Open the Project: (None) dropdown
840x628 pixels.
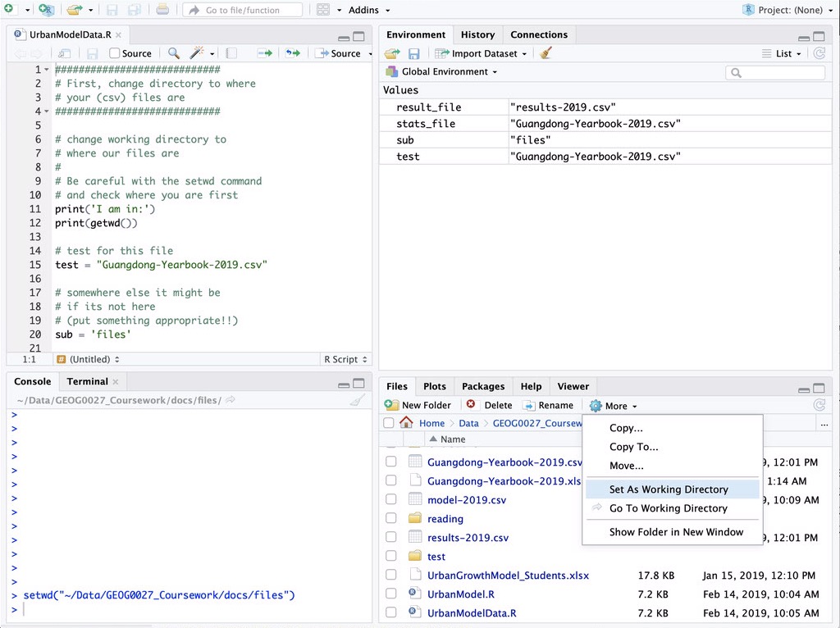788,10
